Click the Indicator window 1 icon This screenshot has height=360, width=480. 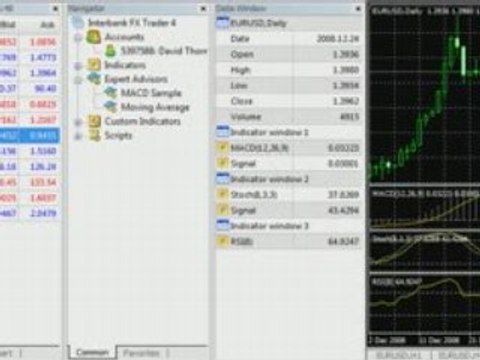[x=222, y=132]
